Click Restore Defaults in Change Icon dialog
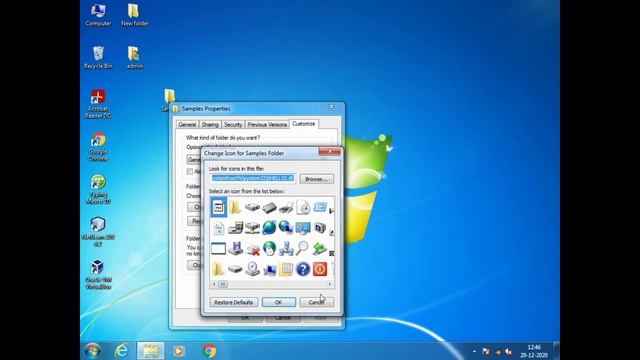Screen dimensions: 640x360 [233, 302]
